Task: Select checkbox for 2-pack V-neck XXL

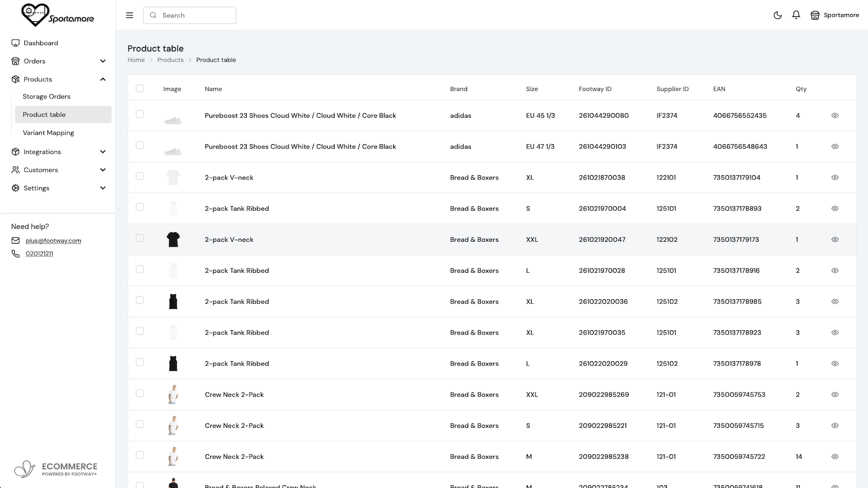Action: pyautogui.click(x=140, y=238)
